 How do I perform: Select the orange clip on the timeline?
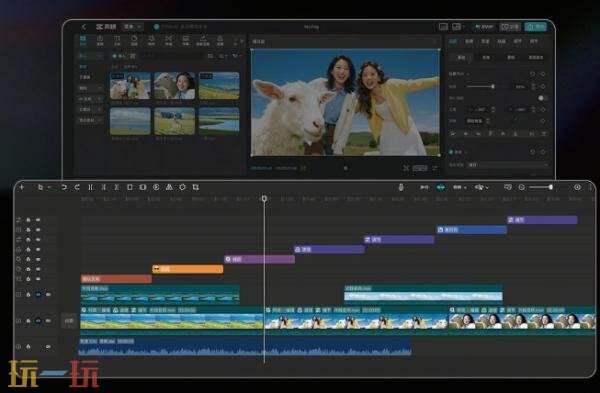tap(188, 269)
